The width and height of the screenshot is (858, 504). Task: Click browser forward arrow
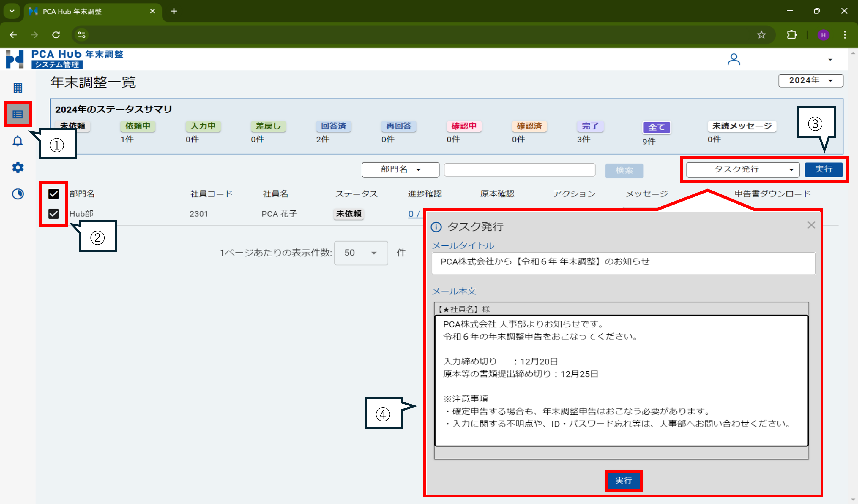pos(34,35)
